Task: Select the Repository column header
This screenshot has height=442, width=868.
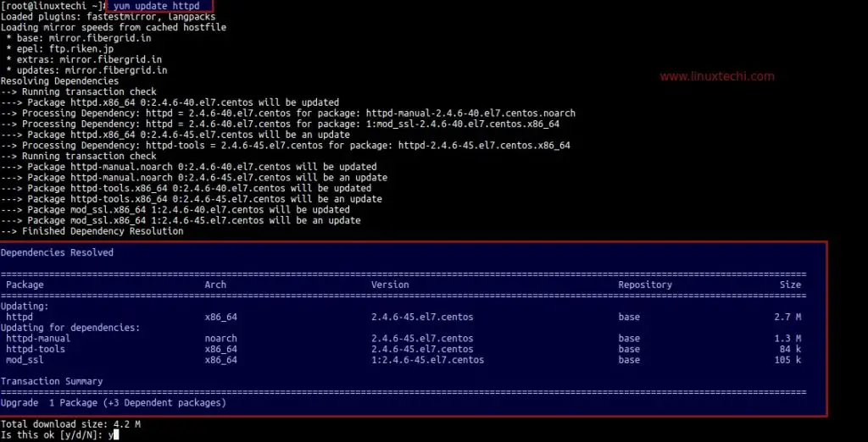Action: (x=645, y=285)
